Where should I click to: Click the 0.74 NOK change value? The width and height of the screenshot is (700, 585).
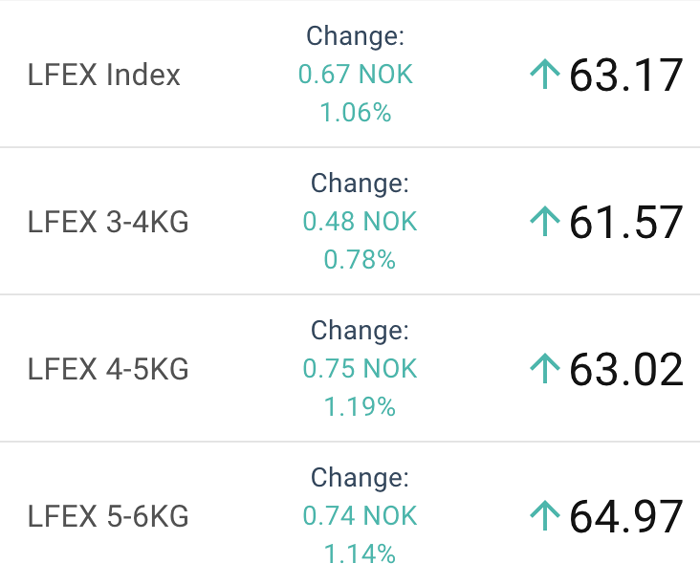point(360,516)
